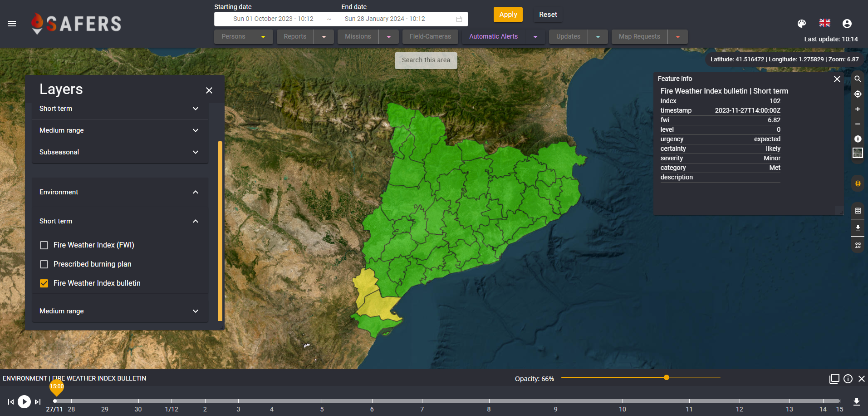Open the Updates filter dropdown arrow
868x416 pixels.
(598, 37)
